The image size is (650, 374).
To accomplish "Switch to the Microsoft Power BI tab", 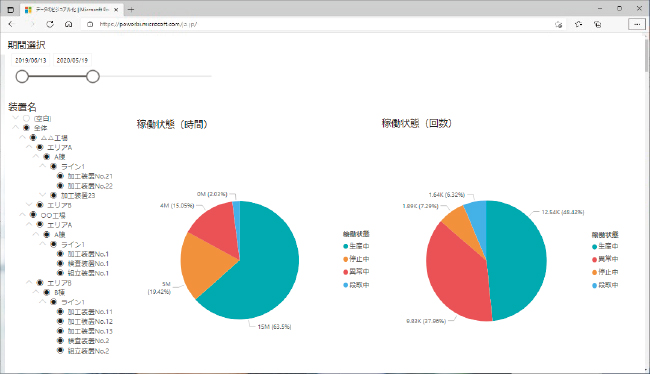I will click(71, 9).
